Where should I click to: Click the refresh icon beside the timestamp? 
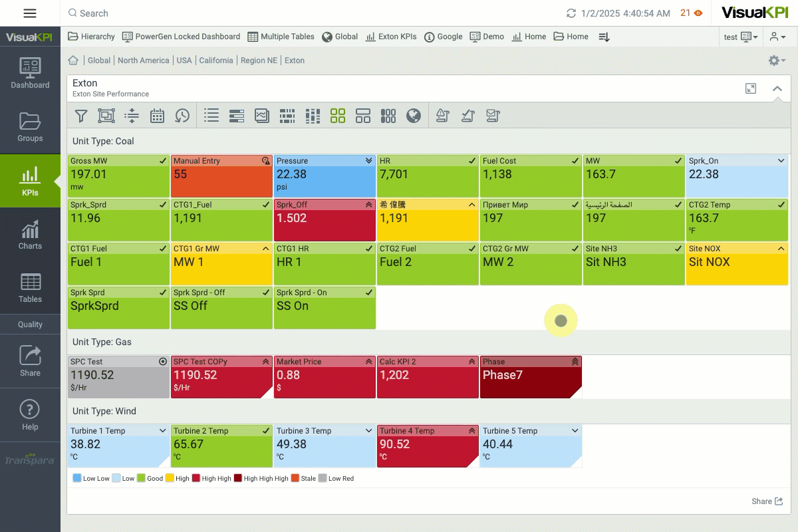(571, 13)
